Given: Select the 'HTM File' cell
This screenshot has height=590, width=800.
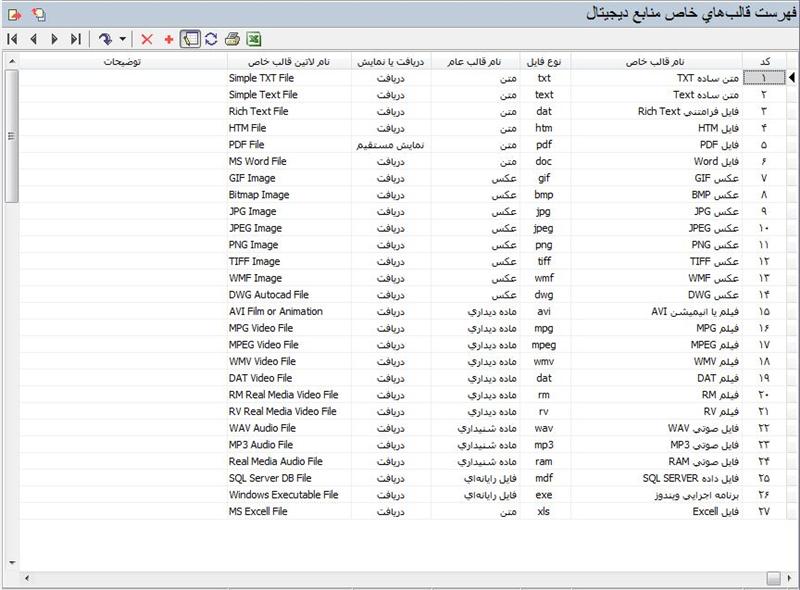Looking at the screenshot, I should [x=289, y=128].
